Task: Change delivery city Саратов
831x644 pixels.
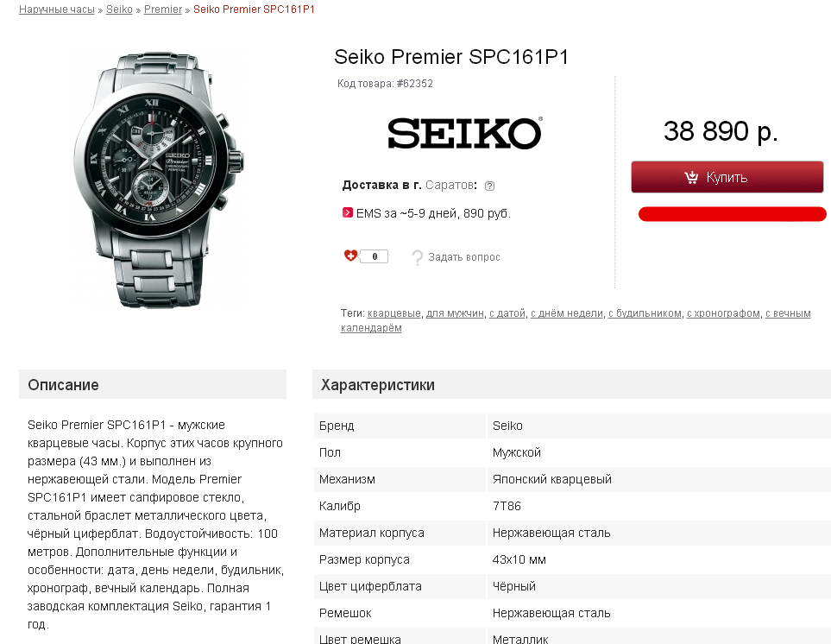Action: pos(449,186)
